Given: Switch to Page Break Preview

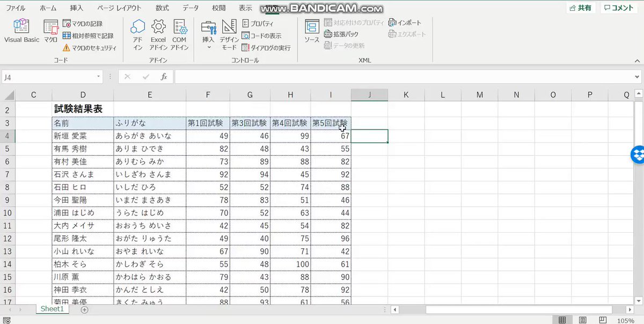Looking at the screenshot, I should tap(603, 320).
